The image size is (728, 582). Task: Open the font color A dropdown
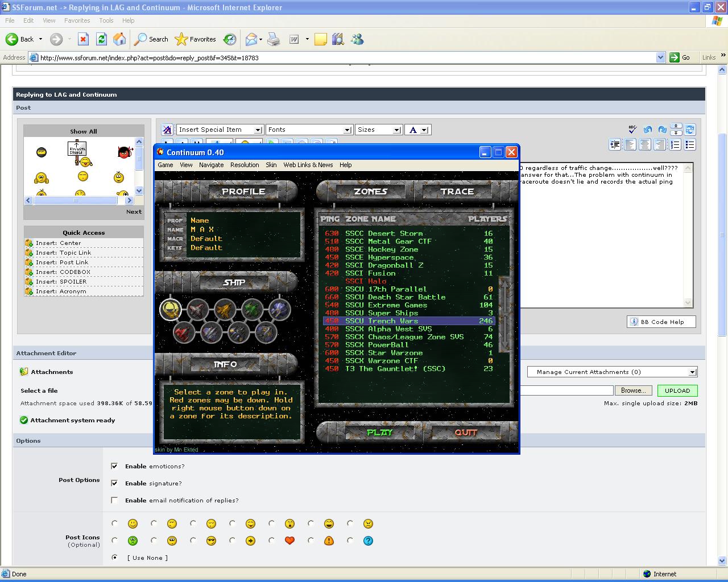tap(418, 130)
